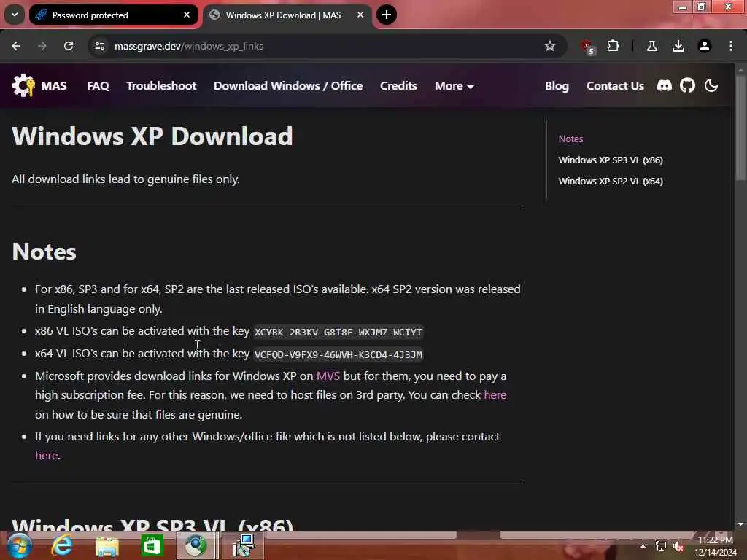The height and width of the screenshot is (560, 747).
Task: Open the muted volume tray icon
Action: point(678,546)
